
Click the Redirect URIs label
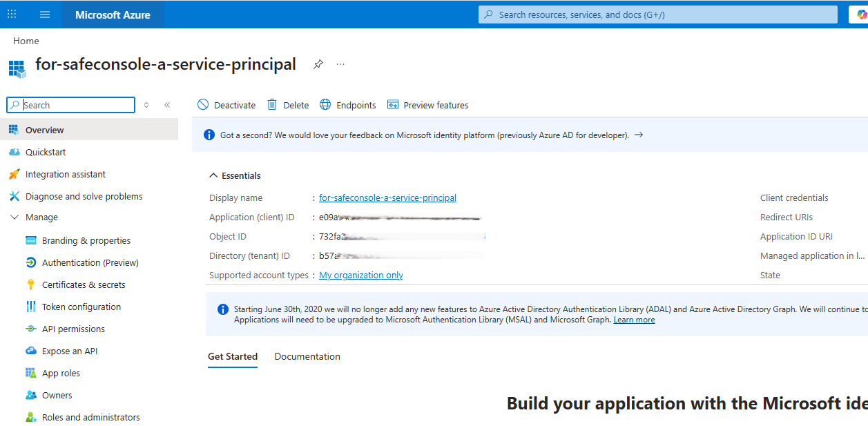pyautogui.click(x=787, y=217)
